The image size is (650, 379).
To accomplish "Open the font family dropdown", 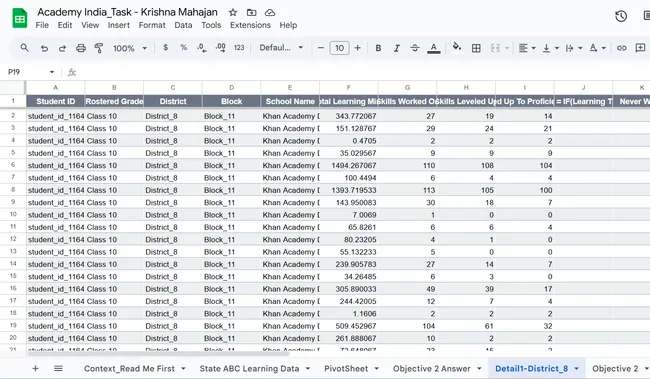I will click(x=281, y=48).
